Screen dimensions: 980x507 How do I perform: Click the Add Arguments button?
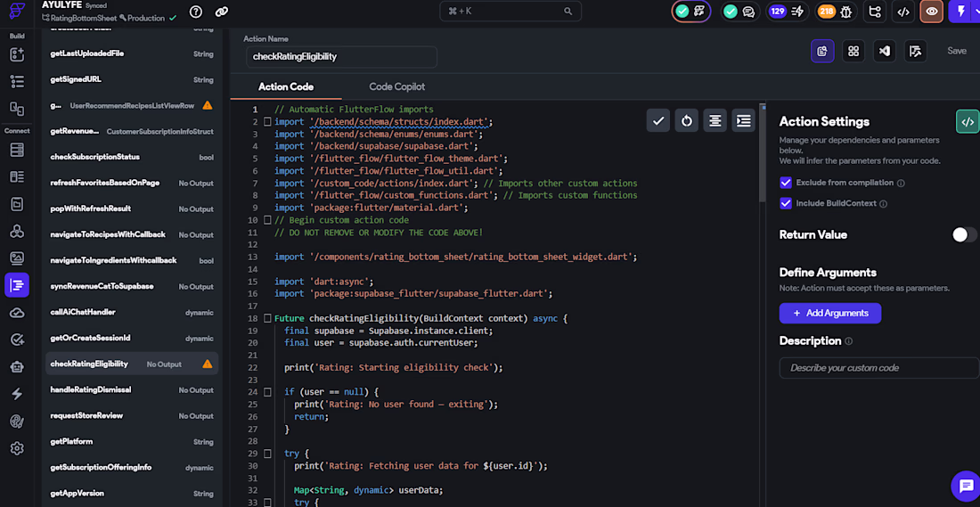point(829,313)
